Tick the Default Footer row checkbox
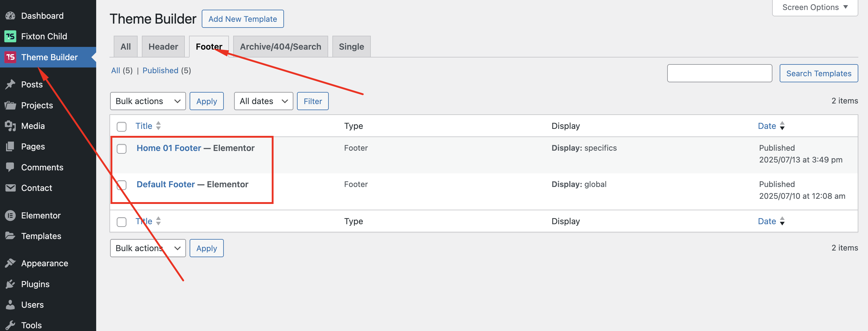The width and height of the screenshot is (868, 331). click(122, 185)
